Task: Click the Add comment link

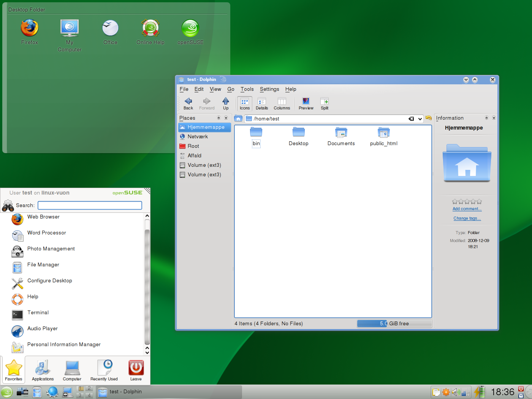Action: (467, 209)
